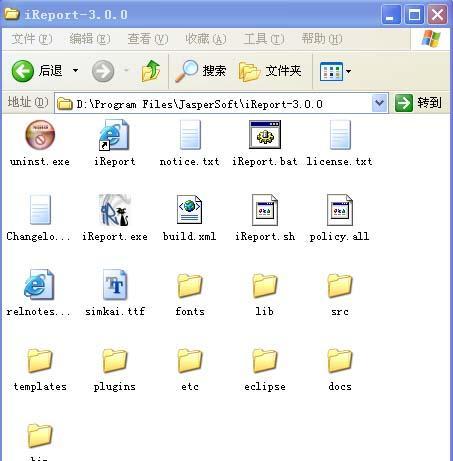Show the Folders (文件夹) pane
This screenshot has width=453, height=461.
[x=270, y=71]
